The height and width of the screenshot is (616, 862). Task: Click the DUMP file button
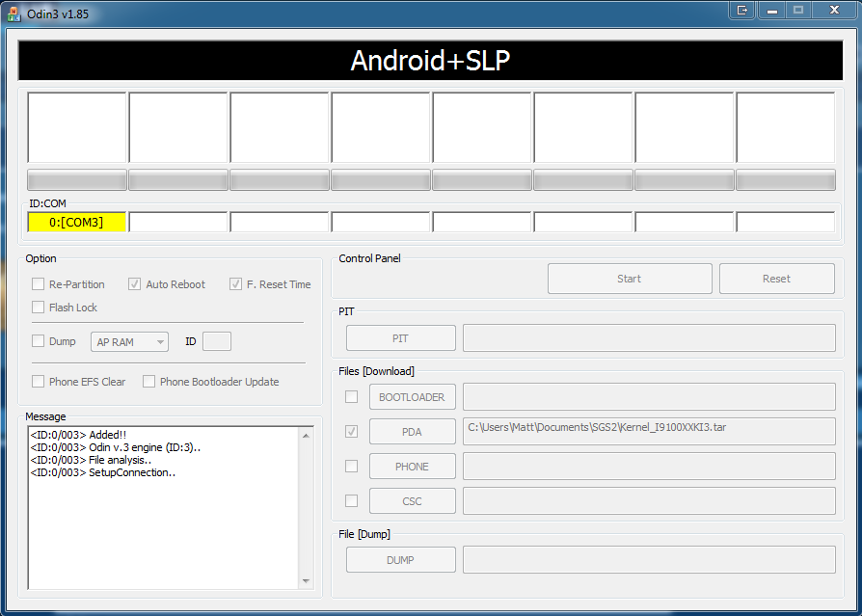[401, 559]
